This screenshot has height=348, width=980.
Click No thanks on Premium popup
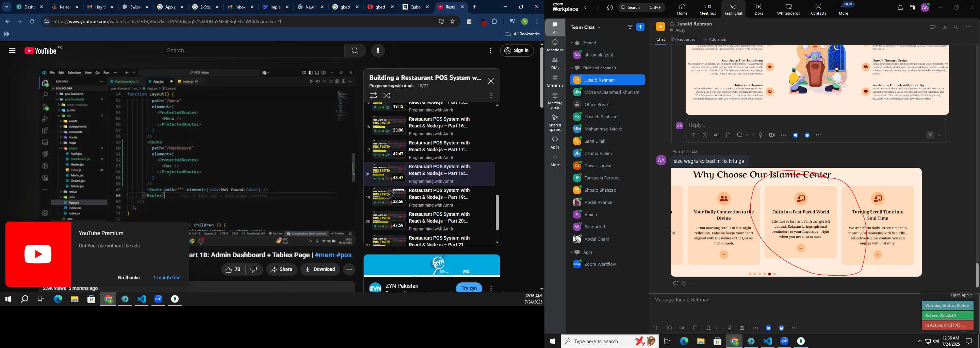pos(129,278)
